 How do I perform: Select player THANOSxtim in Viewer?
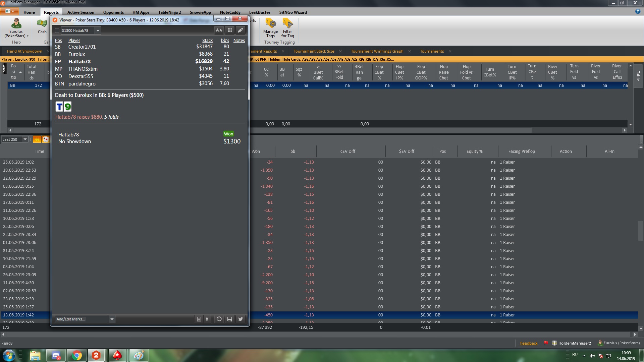point(83,69)
